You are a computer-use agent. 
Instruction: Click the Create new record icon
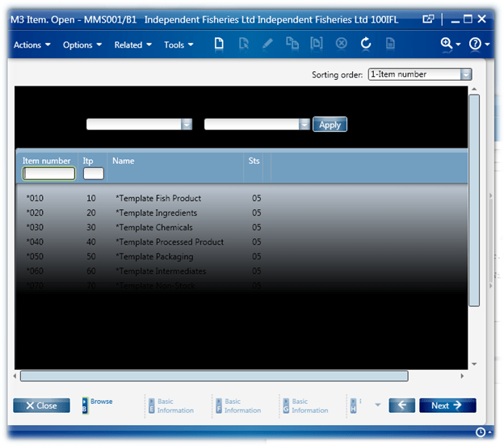click(x=219, y=44)
